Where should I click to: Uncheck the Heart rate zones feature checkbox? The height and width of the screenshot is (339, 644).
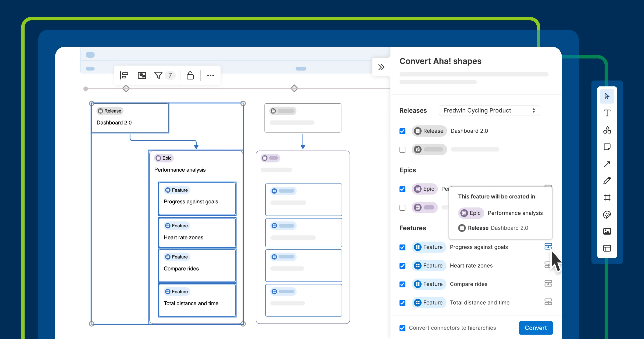[x=402, y=266]
